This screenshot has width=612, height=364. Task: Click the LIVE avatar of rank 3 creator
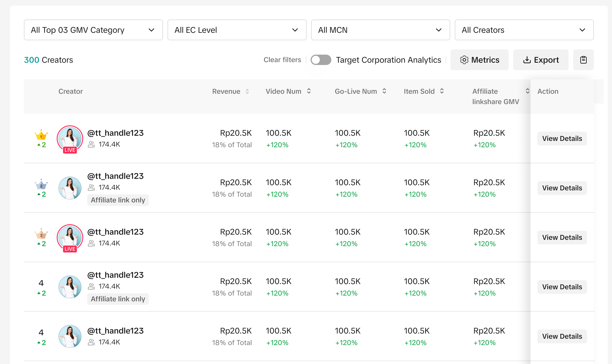coord(70,237)
